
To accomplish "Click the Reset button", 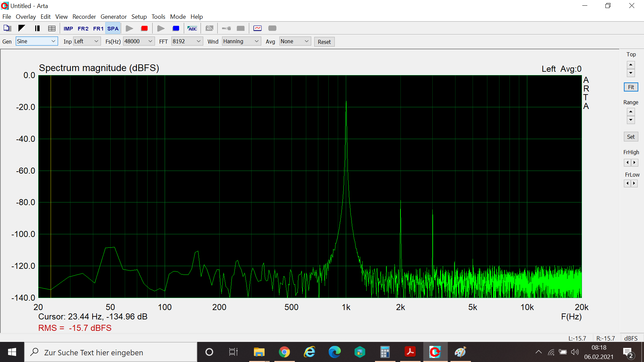I will pos(324,42).
